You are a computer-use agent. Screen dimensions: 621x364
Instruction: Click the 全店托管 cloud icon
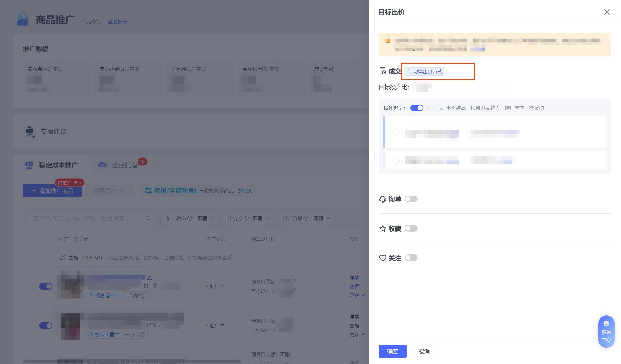(102, 165)
